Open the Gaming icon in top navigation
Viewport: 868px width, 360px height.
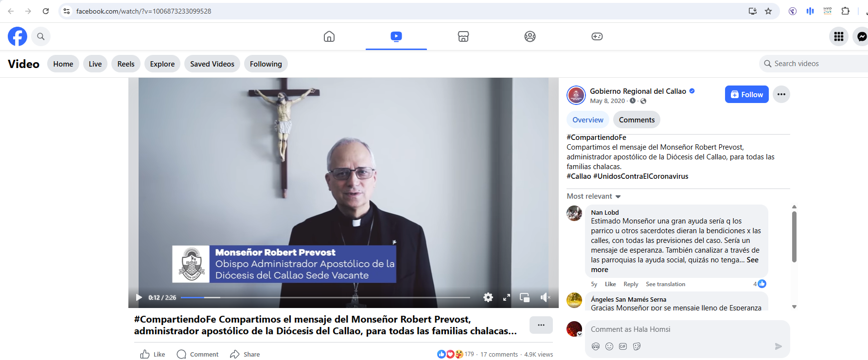pos(597,36)
